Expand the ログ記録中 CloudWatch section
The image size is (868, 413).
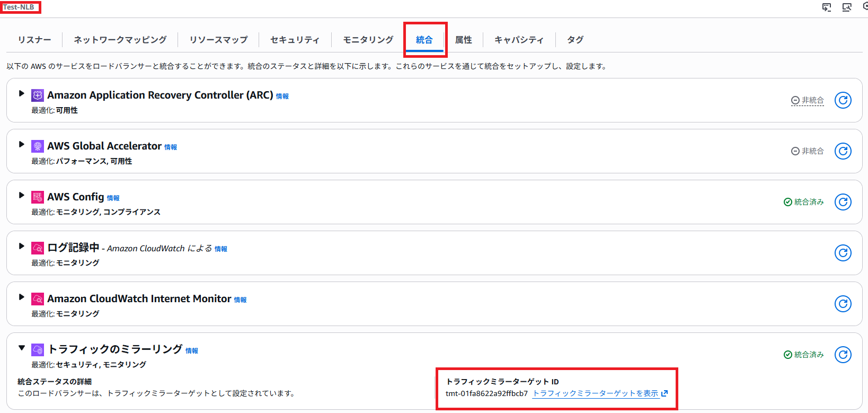22,246
